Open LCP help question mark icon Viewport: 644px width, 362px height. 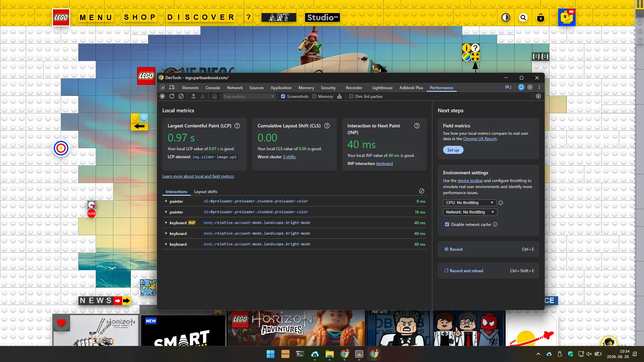[237, 126]
